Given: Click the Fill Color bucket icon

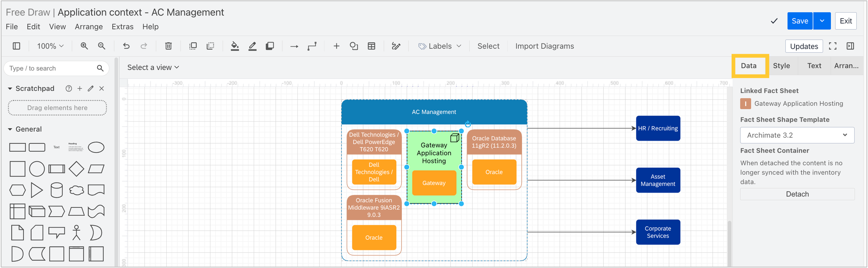Looking at the screenshot, I should point(235,46).
